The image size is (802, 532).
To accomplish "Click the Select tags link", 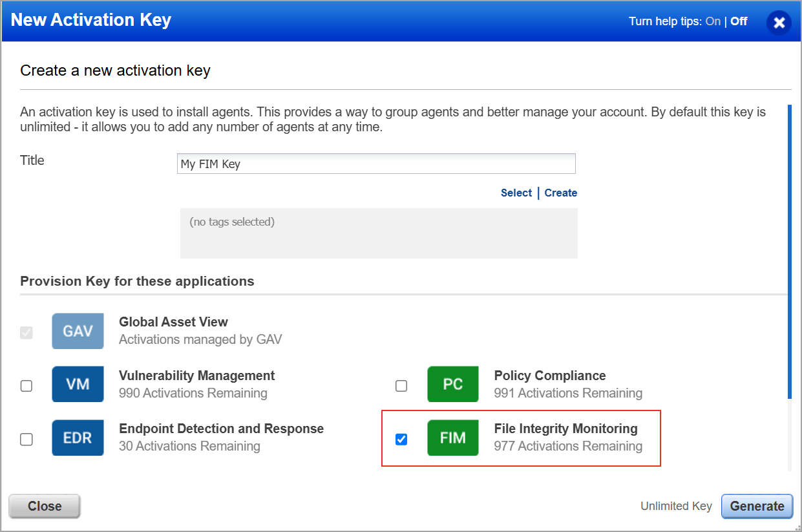I will (x=516, y=193).
